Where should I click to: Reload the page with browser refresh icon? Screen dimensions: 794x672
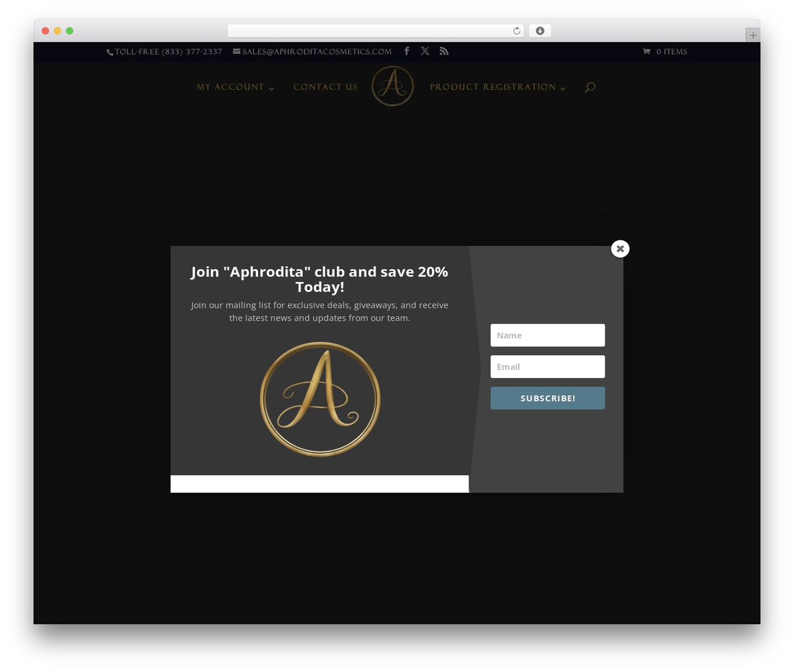click(517, 31)
